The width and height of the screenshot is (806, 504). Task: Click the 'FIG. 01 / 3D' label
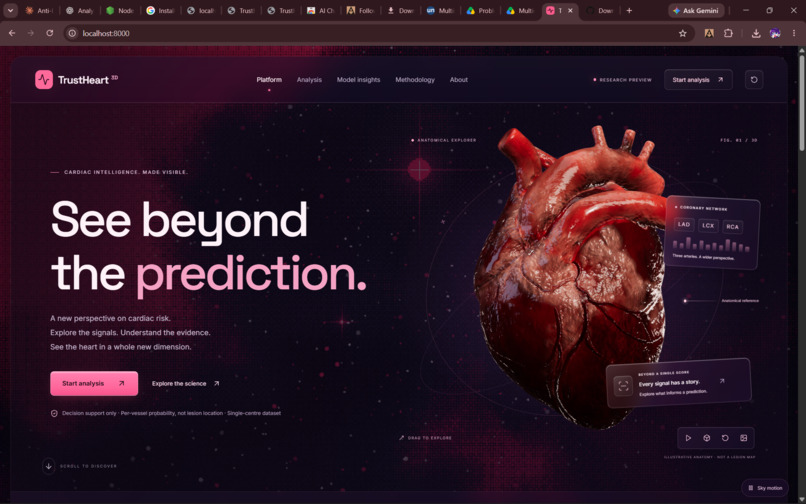[x=739, y=140]
